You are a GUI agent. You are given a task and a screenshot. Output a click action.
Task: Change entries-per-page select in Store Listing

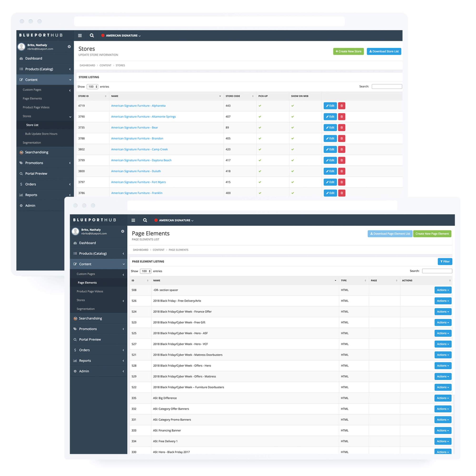click(92, 87)
